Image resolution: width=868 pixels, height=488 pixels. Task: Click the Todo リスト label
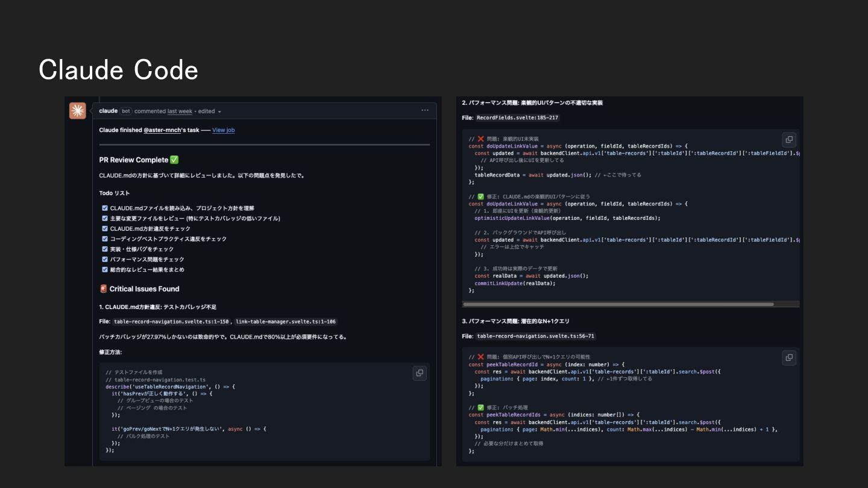pyautogui.click(x=115, y=193)
